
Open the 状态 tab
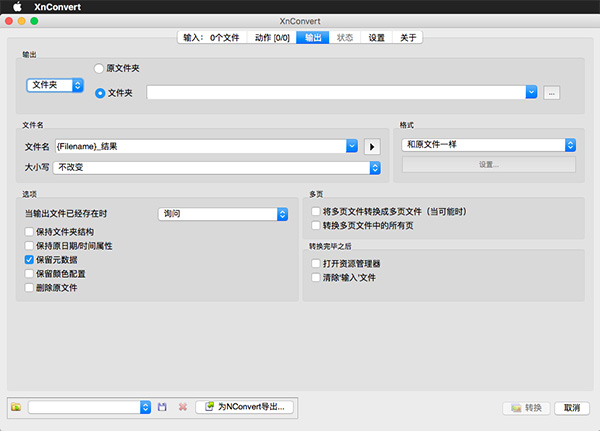(345, 38)
